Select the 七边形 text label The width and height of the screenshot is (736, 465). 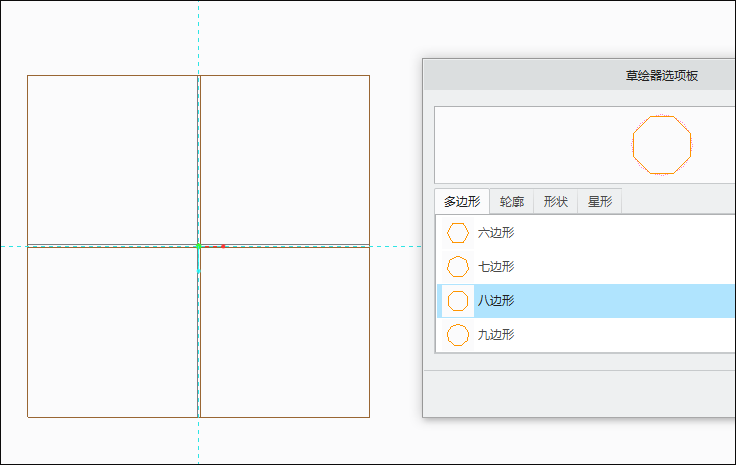click(496, 267)
